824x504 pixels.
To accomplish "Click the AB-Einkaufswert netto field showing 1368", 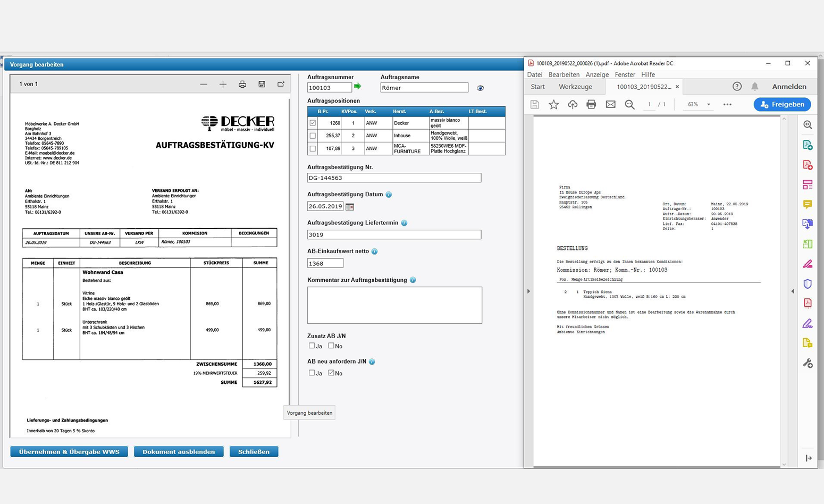I will pyautogui.click(x=325, y=263).
